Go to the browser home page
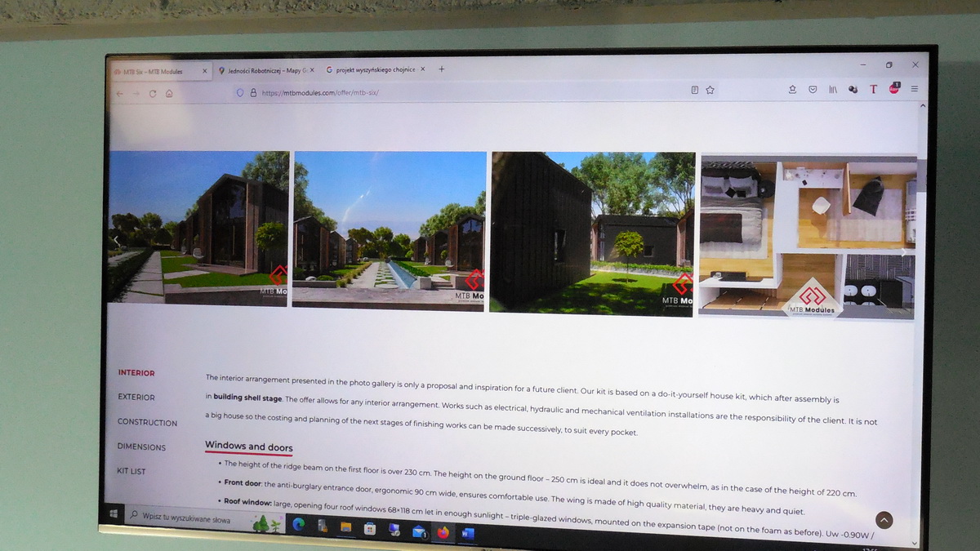This screenshot has height=551, width=980. (x=169, y=94)
